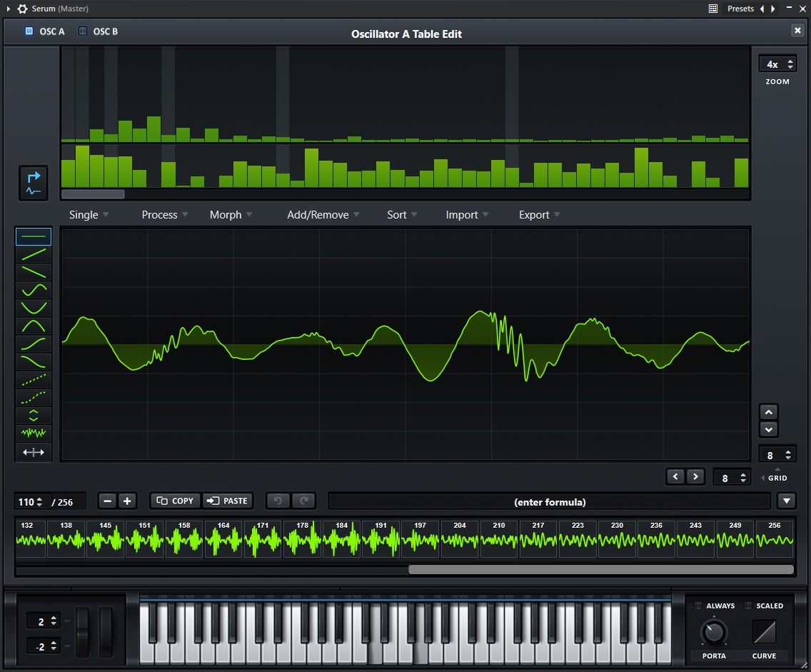Expand the Process menu
Image resolution: width=811 pixels, height=672 pixels.
pos(164,215)
